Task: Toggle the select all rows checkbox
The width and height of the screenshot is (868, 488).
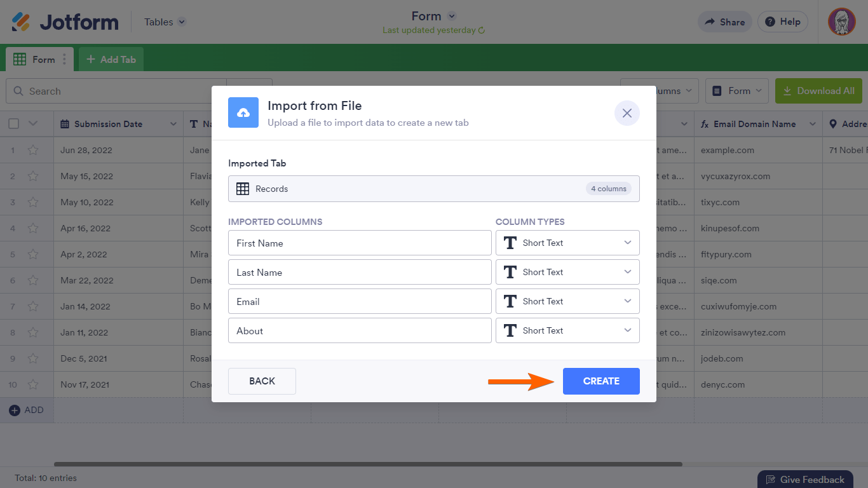Action: (13, 124)
